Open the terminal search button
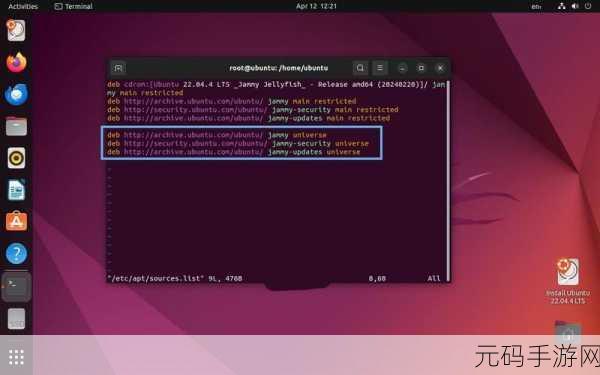The height and width of the screenshot is (375, 600). point(360,68)
